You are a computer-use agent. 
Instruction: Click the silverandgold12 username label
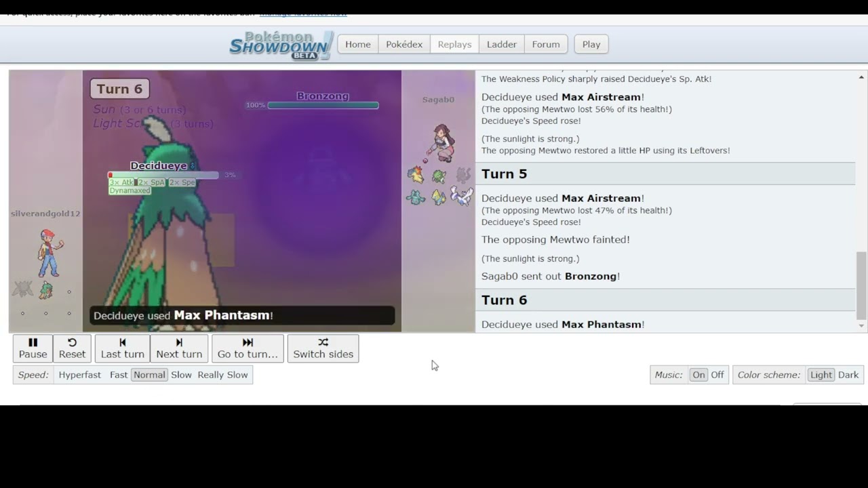click(45, 213)
